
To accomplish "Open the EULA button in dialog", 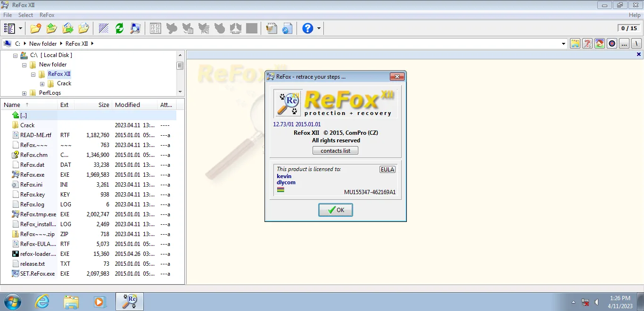I will 388,170.
